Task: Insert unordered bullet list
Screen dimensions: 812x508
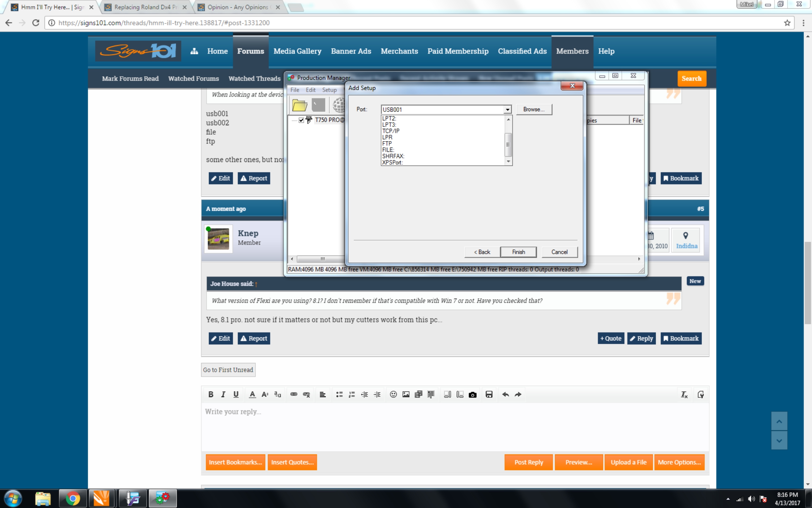Action: point(339,394)
